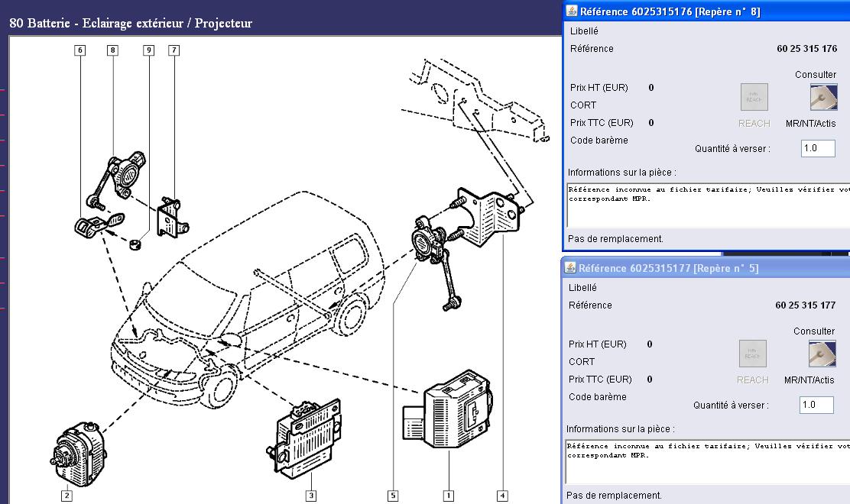The width and height of the screenshot is (850, 504).
Task: Select part callout number 4 below the diagram
Action: (502, 496)
